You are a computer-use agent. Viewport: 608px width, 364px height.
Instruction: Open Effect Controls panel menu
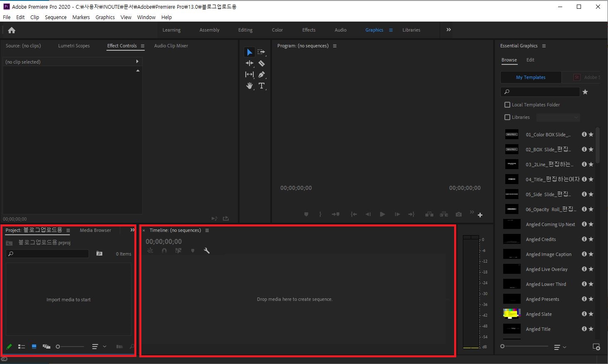(x=142, y=46)
